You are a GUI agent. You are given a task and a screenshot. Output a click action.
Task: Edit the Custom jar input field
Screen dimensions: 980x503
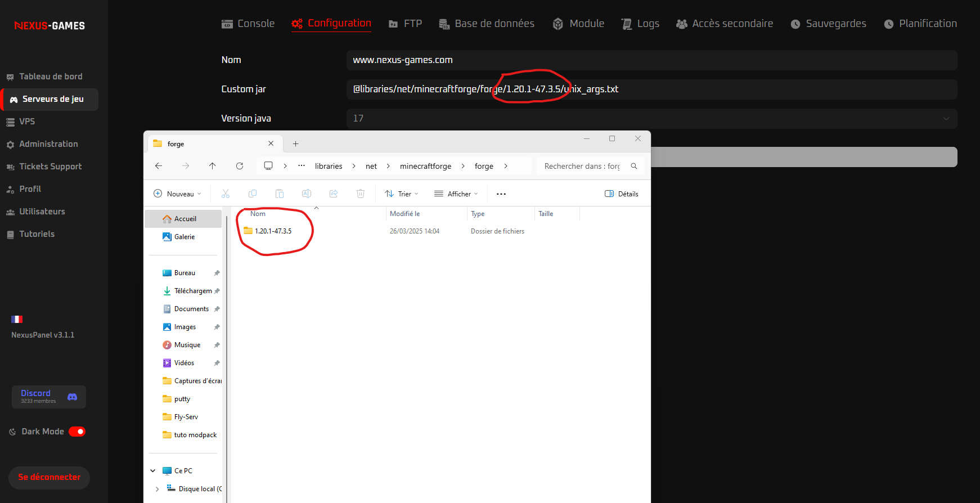point(651,89)
